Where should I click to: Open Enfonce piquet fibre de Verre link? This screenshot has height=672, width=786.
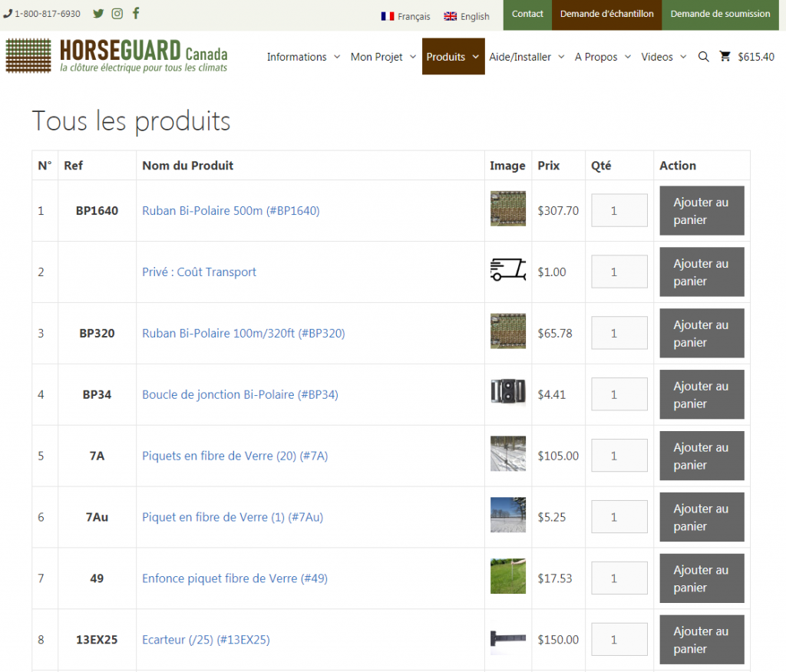[235, 578]
